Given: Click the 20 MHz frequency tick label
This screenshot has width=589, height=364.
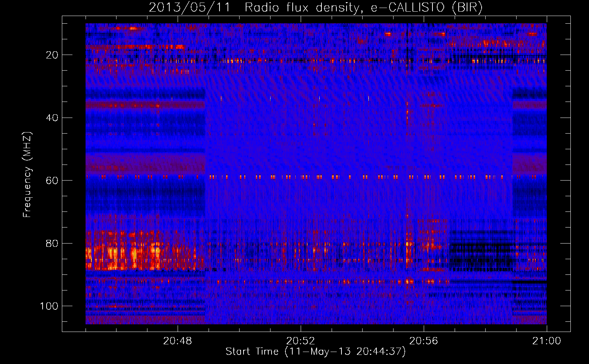Looking at the screenshot, I should (x=52, y=55).
